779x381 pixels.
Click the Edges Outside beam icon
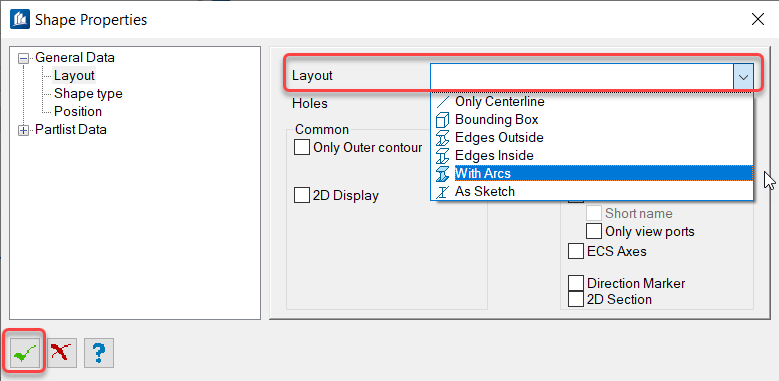point(442,138)
